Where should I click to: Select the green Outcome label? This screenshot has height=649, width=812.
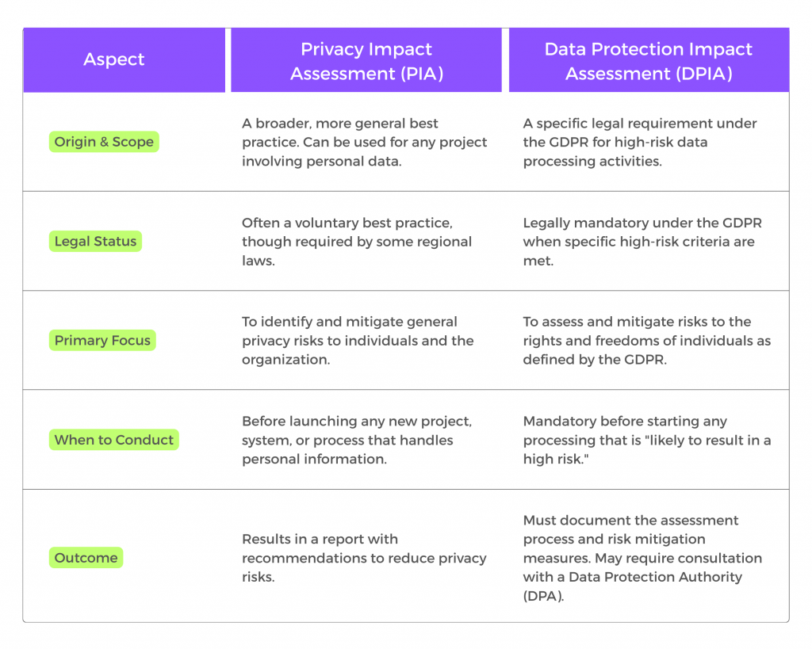tap(86, 558)
